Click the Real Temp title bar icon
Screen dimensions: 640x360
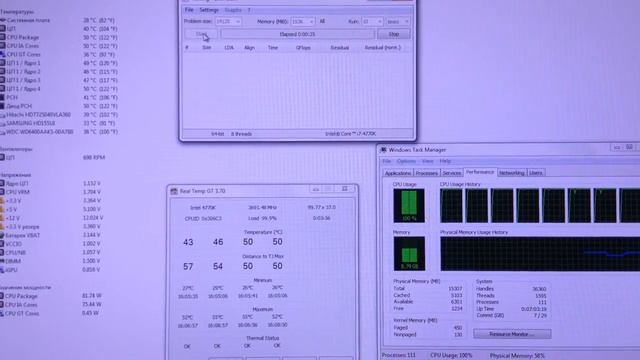click(x=174, y=191)
